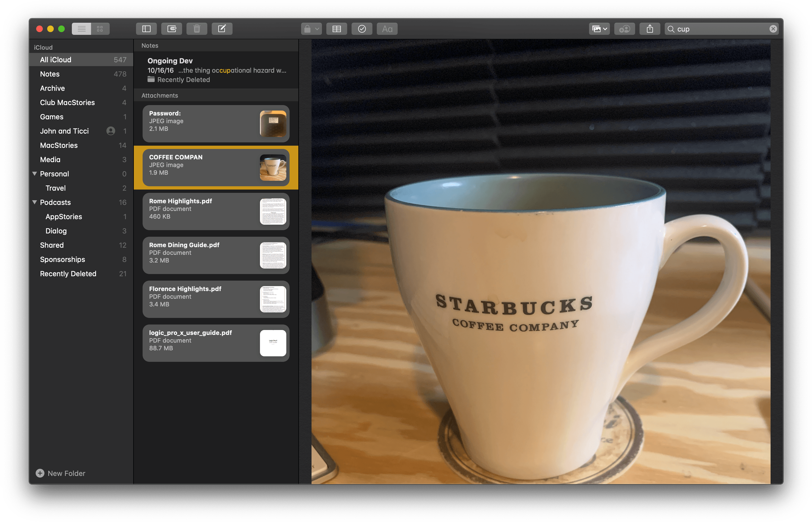Clear the search text with X button
Image resolution: width=812 pixels, height=522 pixels.
pyautogui.click(x=773, y=29)
